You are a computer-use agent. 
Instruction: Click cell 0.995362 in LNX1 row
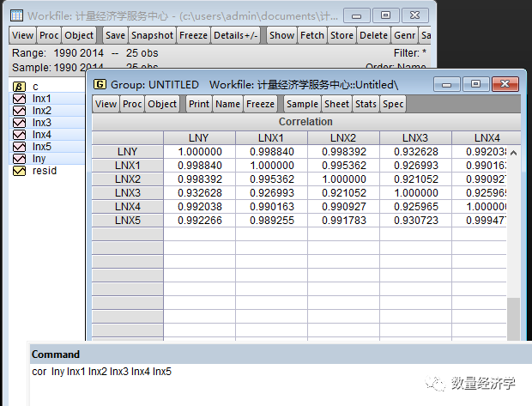pos(344,166)
